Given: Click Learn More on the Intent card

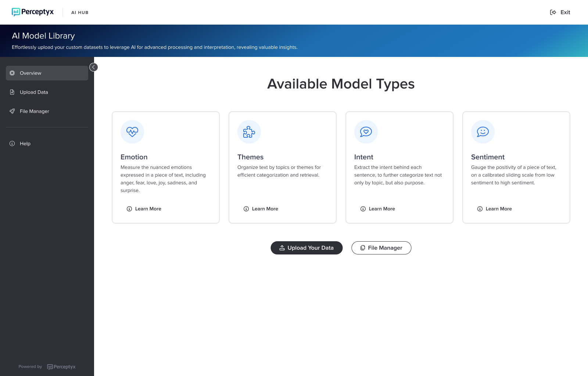Looking at the screenshot, I should [378, 209].
